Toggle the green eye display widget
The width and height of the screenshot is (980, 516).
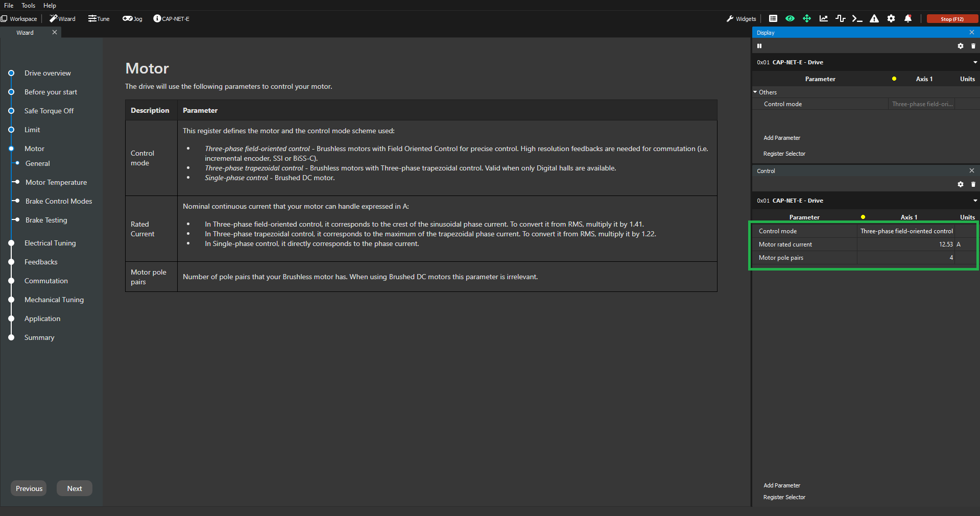coord(790,19)
